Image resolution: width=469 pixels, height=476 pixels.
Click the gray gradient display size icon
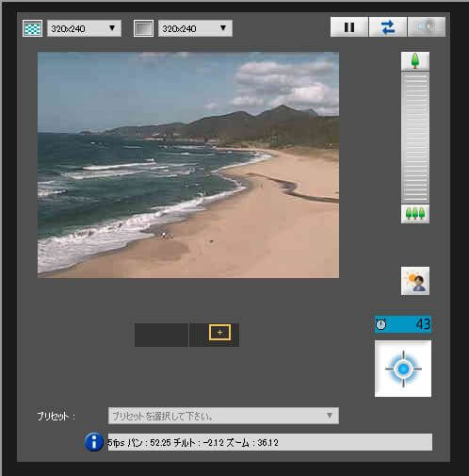[x=143, y=28]
